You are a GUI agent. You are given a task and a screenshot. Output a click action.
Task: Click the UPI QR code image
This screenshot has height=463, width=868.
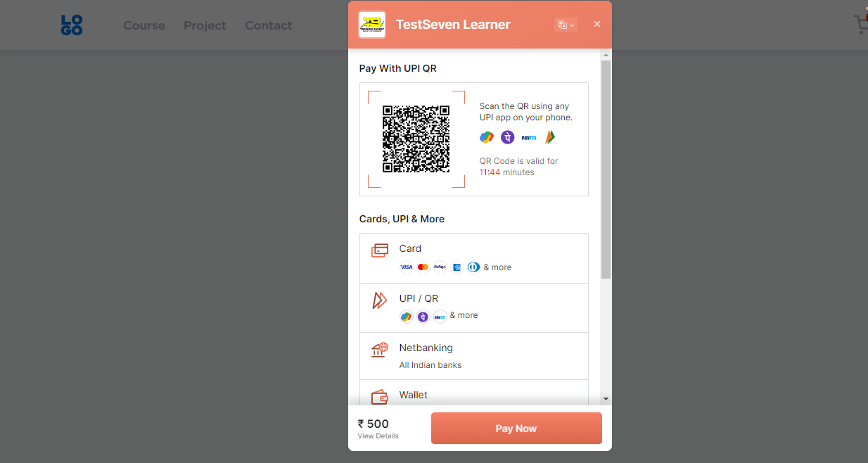[x=416, y=139]
